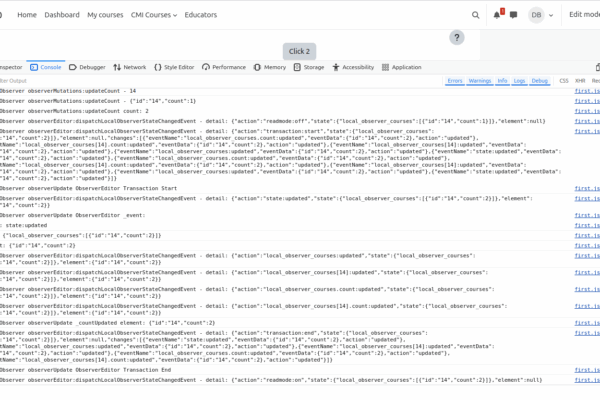Open the user menu dropdown arrow

[x=553, y=15]
